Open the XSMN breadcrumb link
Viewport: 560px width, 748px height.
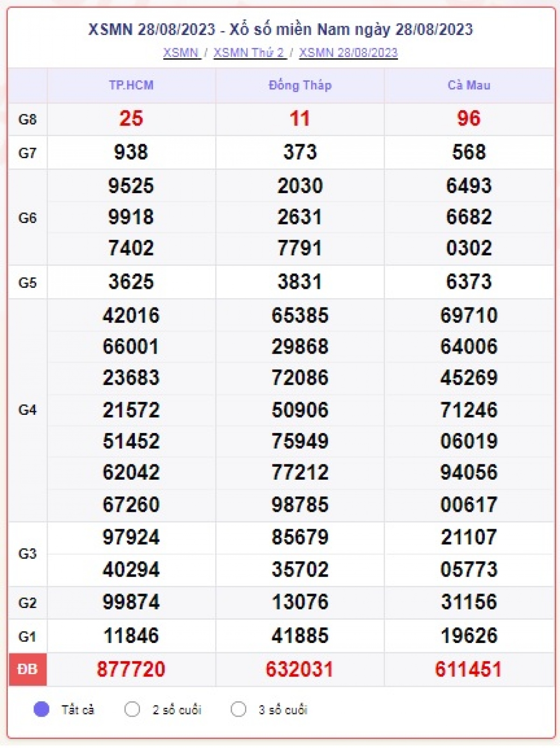pyautogui.click(x=181, y=53)
